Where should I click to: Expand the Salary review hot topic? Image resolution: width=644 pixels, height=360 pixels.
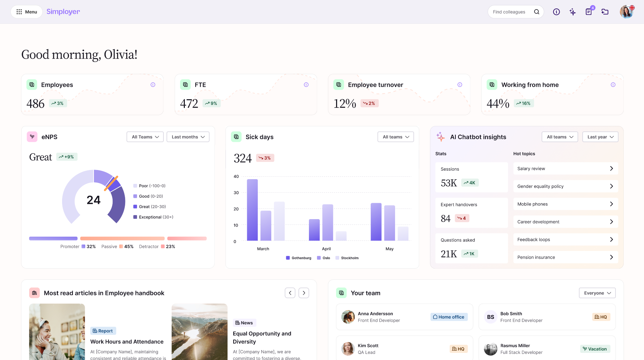[x=565, y=168]
